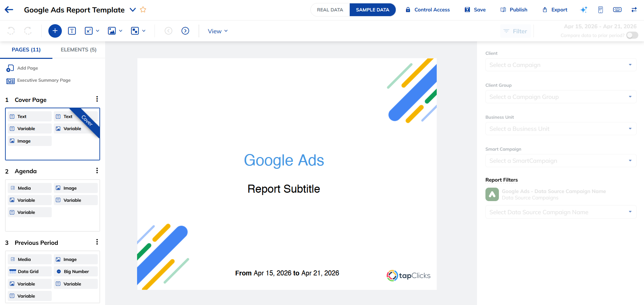The width and height of the screenshot is (644, 305).
Task: Select the Report Subtitle text on canvas
Action: (284, 189)
